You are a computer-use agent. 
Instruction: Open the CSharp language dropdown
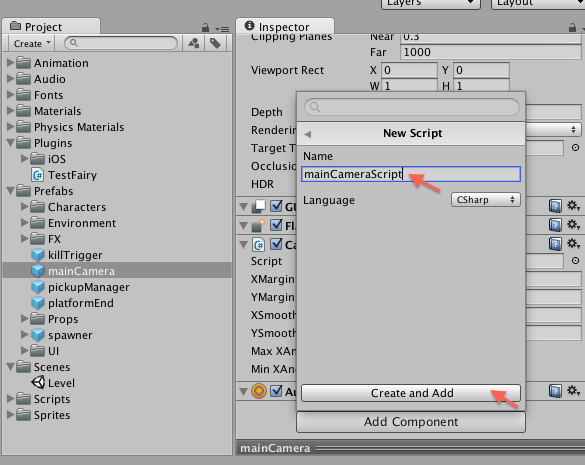(x=485, y=200)
